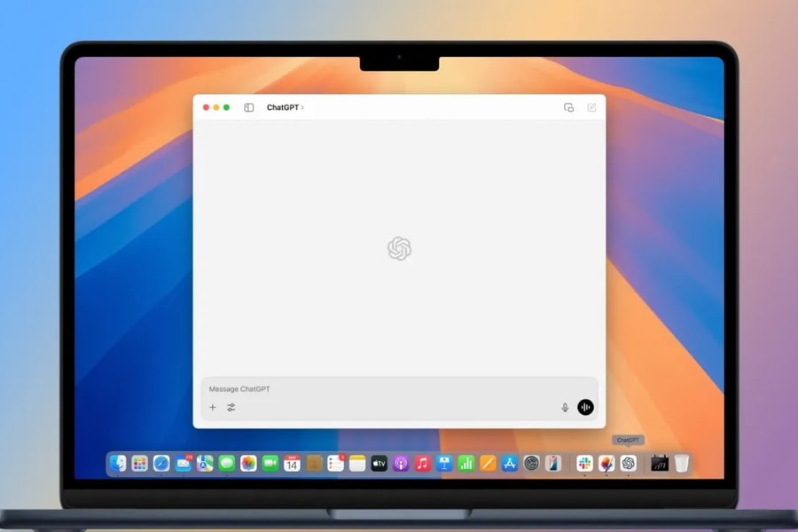Start a new chat with compose icon
The width and height of the screenshot is (798, 532).
pos(591,107)
